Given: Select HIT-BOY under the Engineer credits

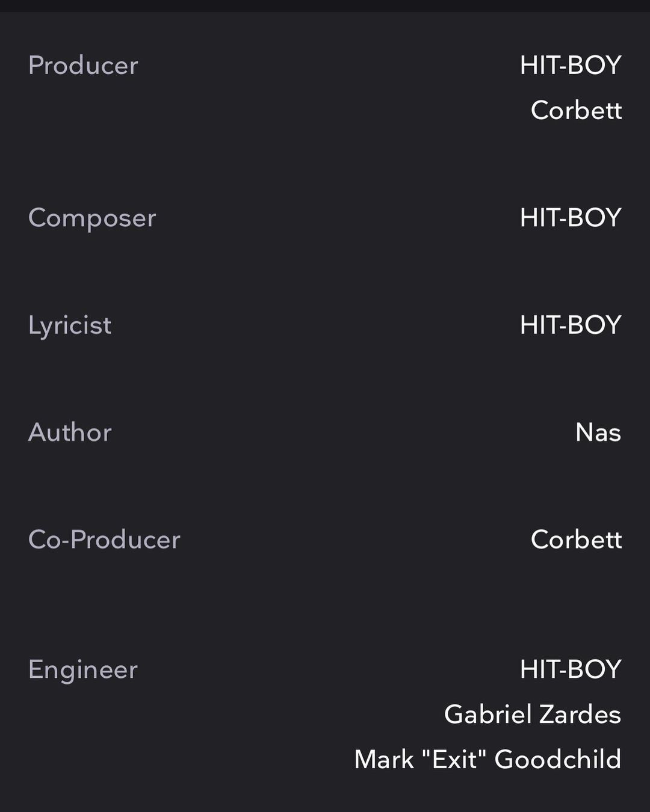Looking at the screenshot, I should [x=570, y=669].
